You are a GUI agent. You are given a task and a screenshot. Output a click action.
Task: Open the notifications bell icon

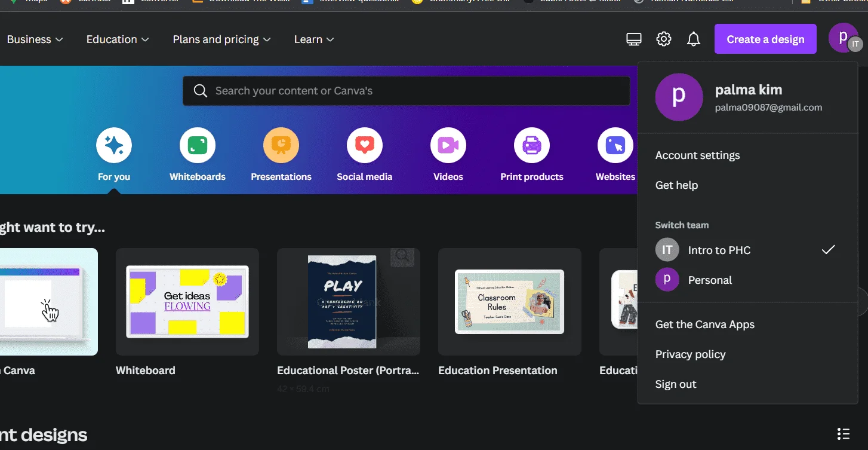(693, 39)
